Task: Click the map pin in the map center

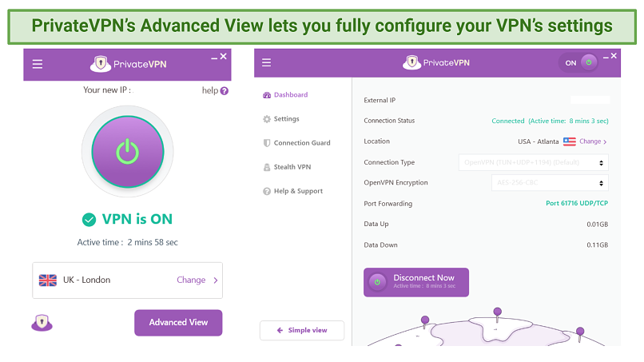Action: click(x=497, y=314)
